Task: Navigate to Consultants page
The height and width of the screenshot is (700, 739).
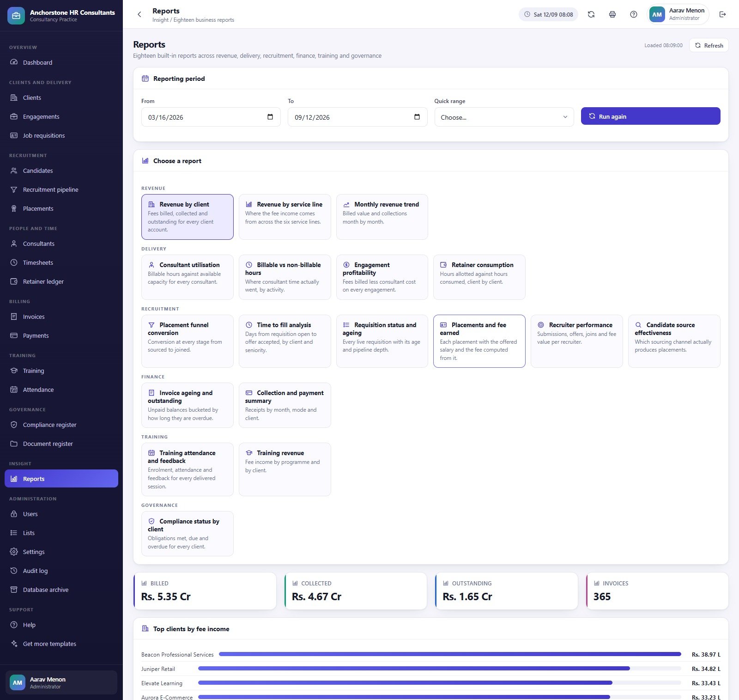Action: click(x=61, y=243)
